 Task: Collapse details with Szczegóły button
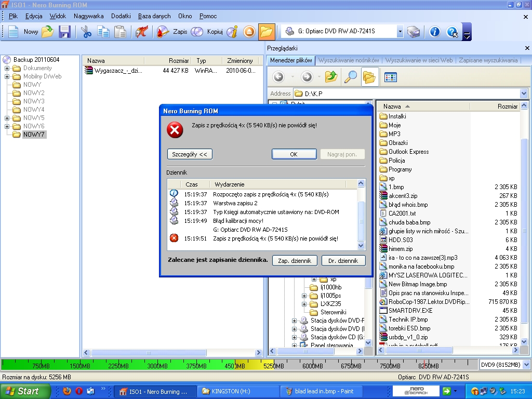coord(190,154)
